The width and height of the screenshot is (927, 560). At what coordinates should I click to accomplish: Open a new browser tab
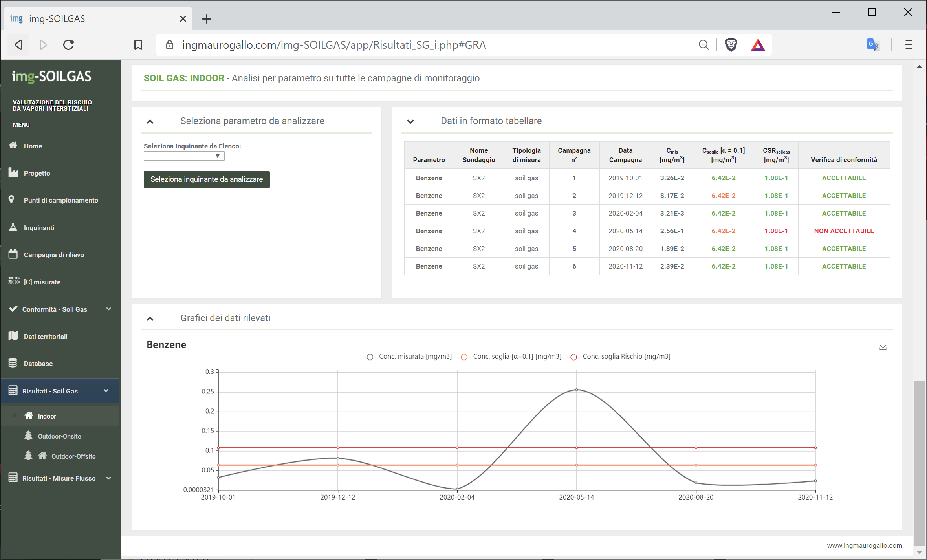tap(207, 19)
